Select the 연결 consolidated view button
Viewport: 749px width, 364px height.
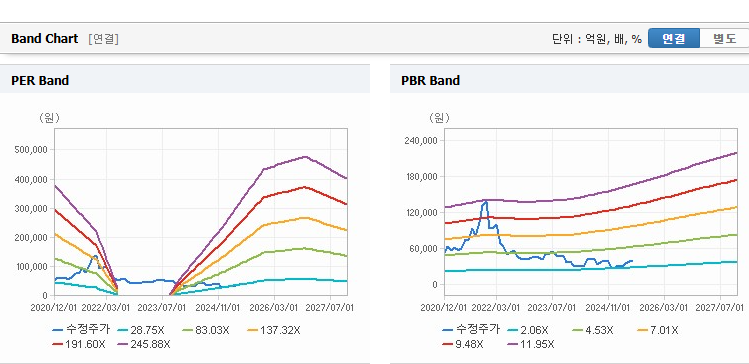[674, 39]
